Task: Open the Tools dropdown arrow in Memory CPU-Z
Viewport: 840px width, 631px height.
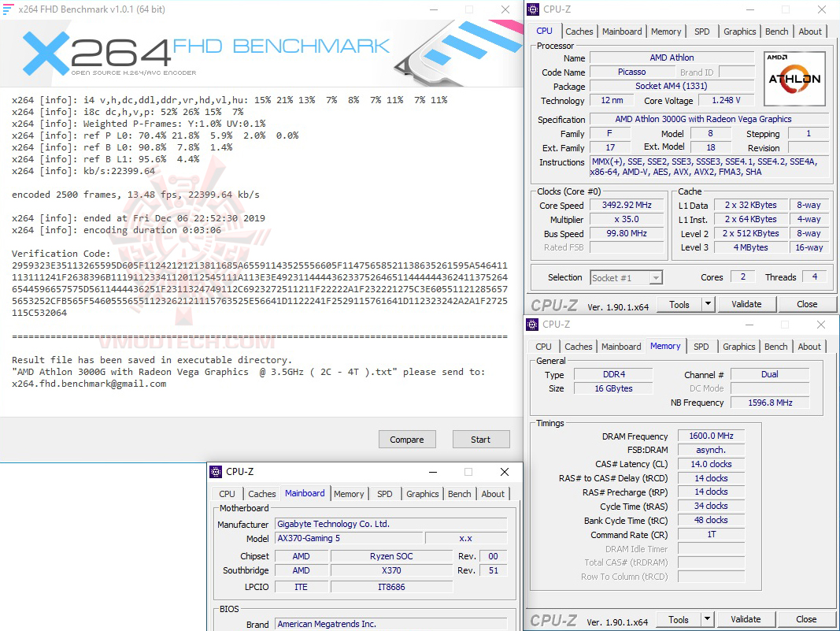Action: tap(707, 619)
